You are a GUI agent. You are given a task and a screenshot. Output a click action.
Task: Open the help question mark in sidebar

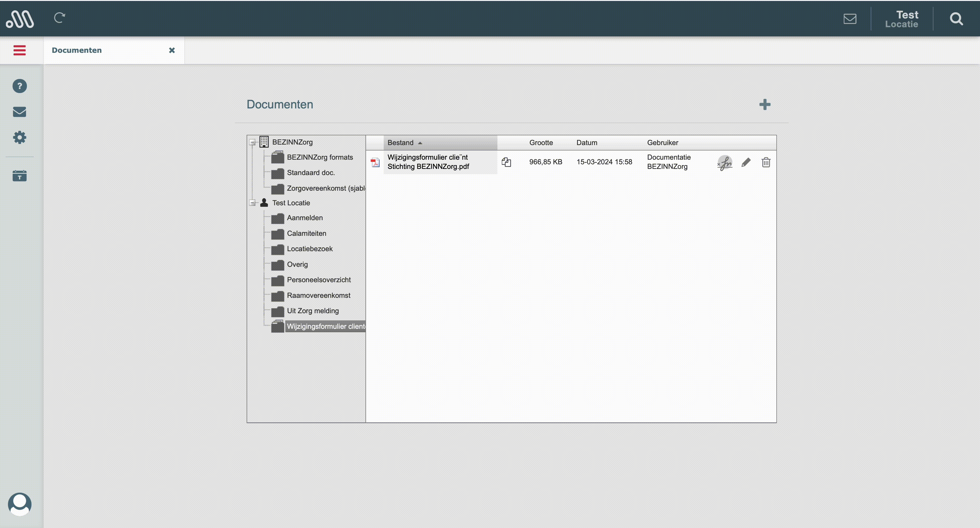19,86
